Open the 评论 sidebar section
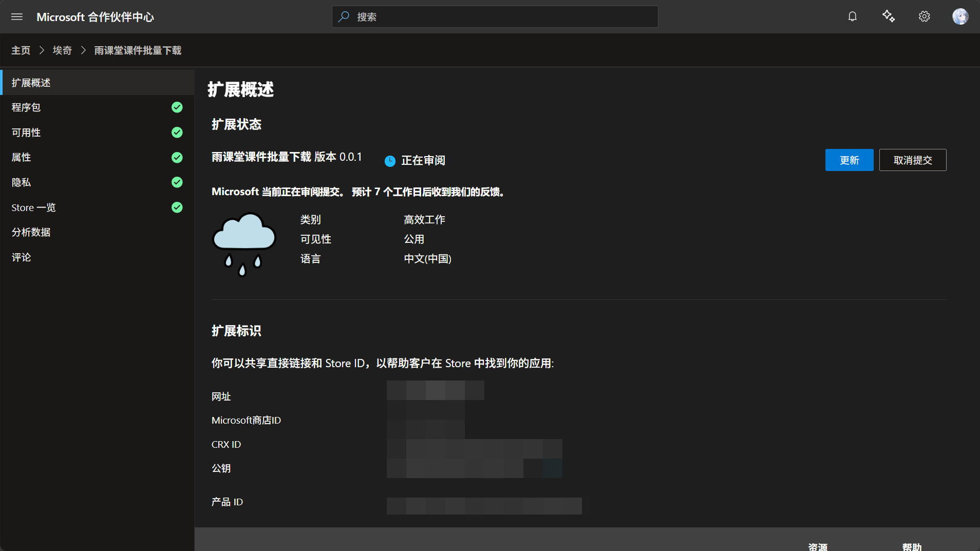Screen dimensions: 980x551 (98, 257)
